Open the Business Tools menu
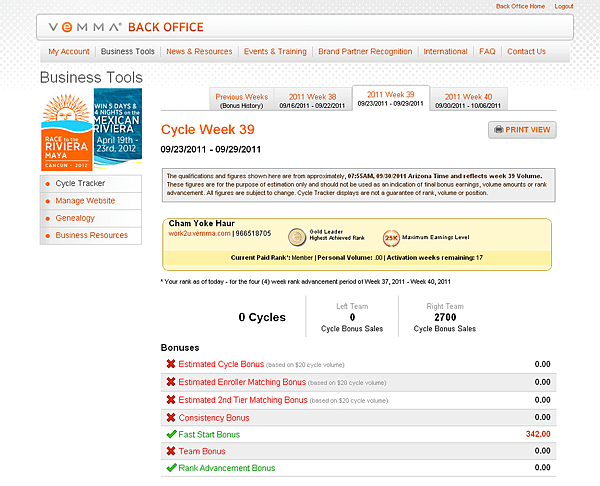 pyautogui.click(x=127, y=51)
